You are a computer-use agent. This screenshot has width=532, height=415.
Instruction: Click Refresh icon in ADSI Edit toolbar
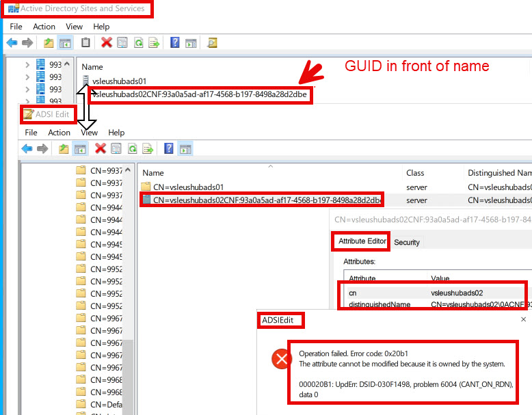133,148
